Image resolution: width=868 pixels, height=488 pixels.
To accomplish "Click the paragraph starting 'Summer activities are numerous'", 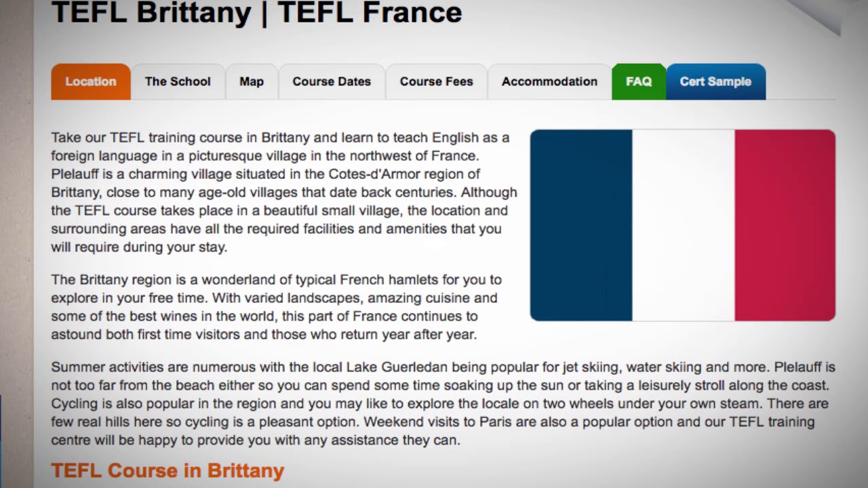I will tap(443, 403).
